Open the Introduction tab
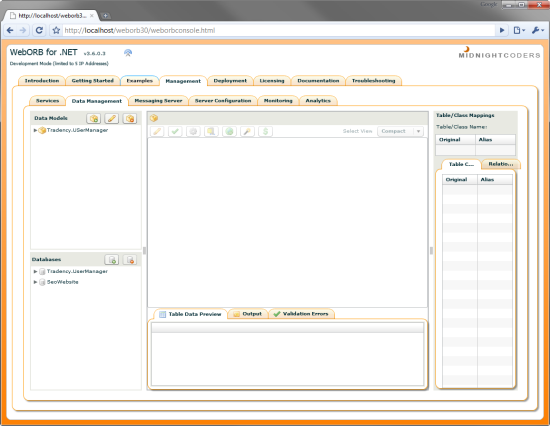This screenshot has width=550, height=426. 42,81
